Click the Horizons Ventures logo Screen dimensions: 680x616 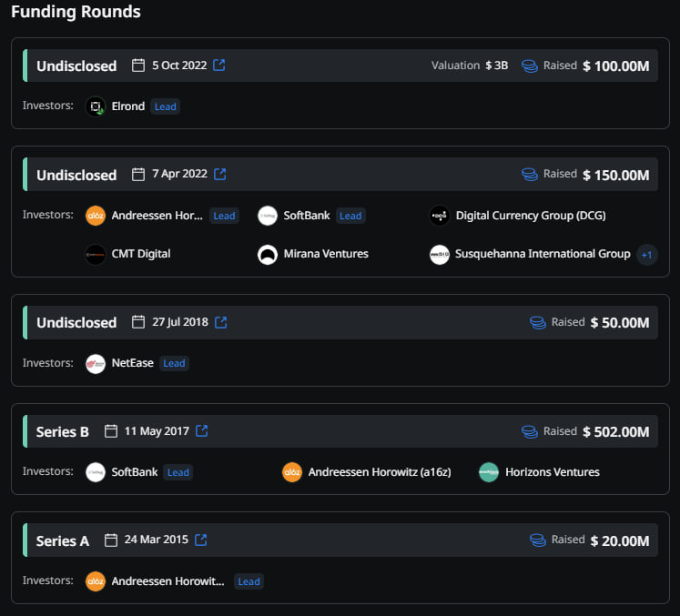point(489,472)
